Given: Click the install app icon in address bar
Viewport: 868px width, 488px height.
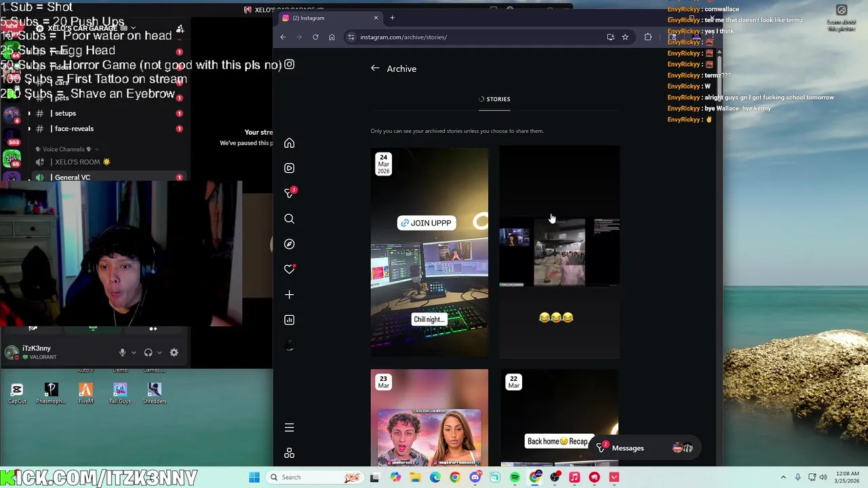Looking at the screenshot, I should 610,37.
